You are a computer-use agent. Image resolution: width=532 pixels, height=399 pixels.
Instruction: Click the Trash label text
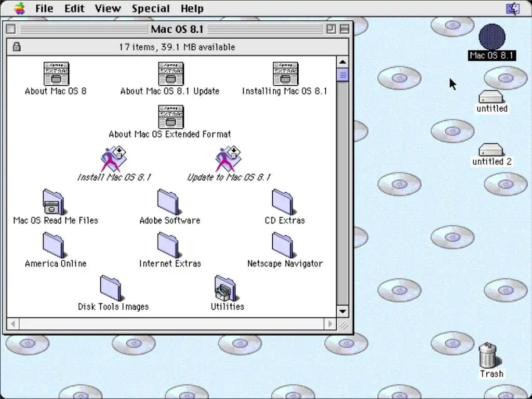[491, 374]
